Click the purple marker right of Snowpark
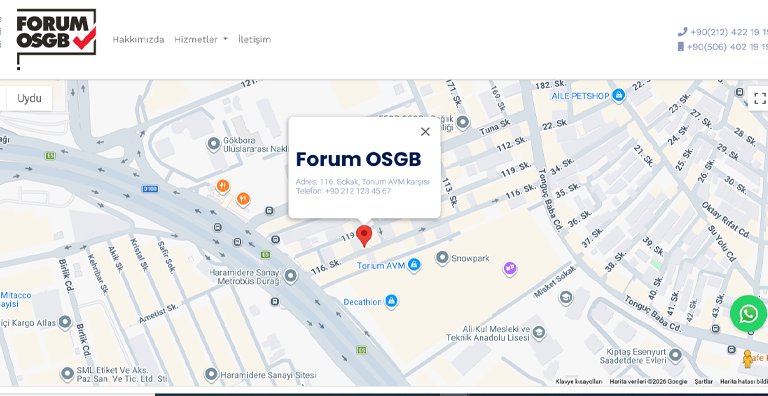The image size is (768, 396). point(510,269)
